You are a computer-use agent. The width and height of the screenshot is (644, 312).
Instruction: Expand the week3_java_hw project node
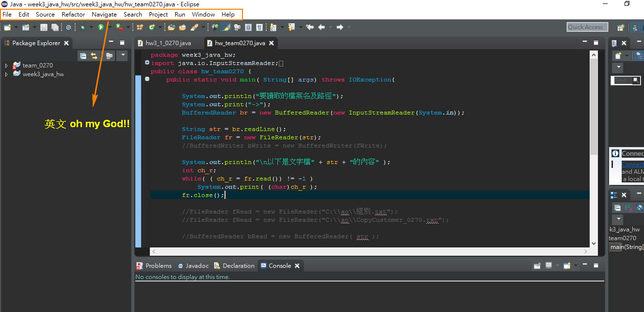coord(6,74)
